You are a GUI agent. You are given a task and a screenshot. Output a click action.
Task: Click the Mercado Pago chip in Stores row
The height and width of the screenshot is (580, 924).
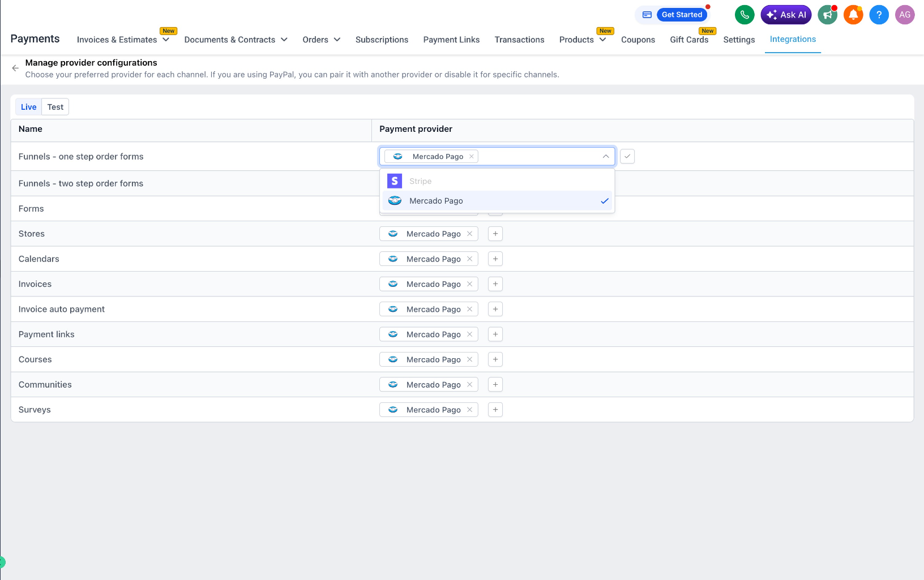429,234
